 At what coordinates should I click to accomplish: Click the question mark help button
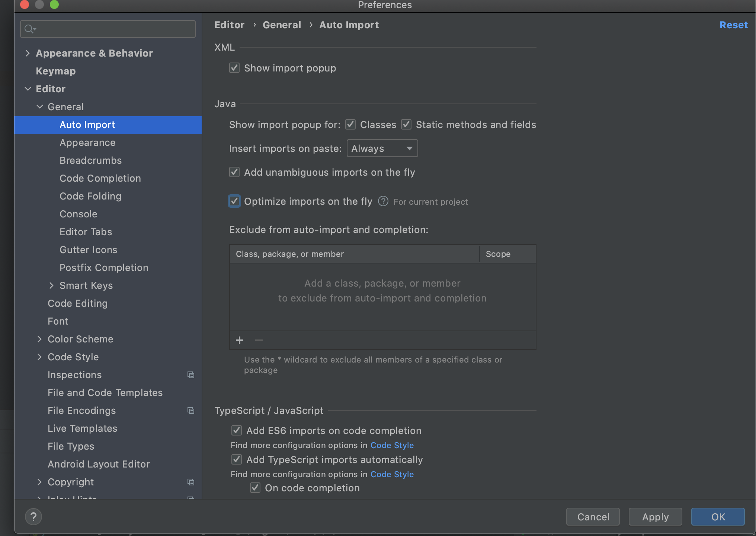click(33, 517)
